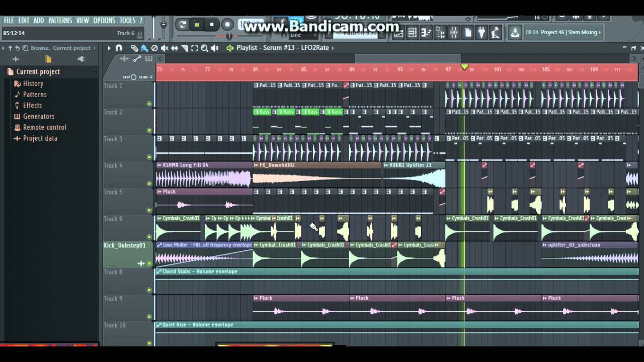Click the record button
The height and width of the screenshot is (362, 644).
point(227,24)
